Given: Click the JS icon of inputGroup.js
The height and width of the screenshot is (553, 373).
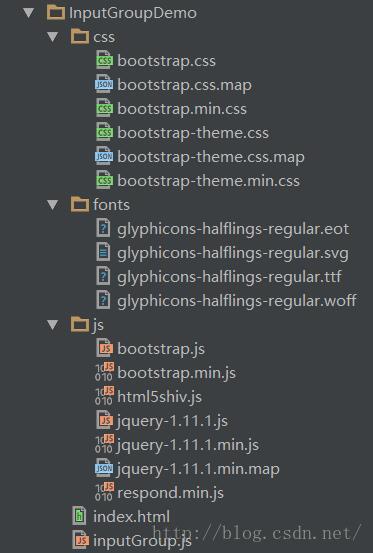Looking at the screenshot, I should tap(80, 540).
